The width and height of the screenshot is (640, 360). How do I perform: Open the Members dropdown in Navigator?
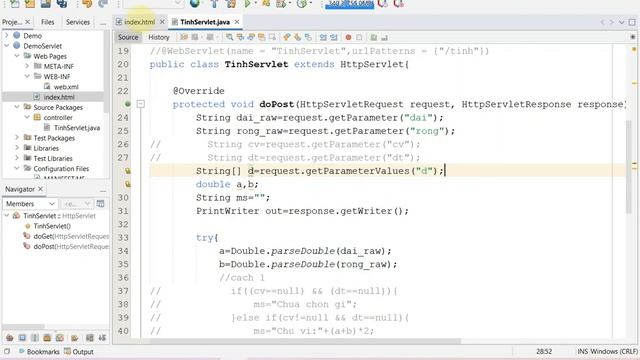[30, 203]
